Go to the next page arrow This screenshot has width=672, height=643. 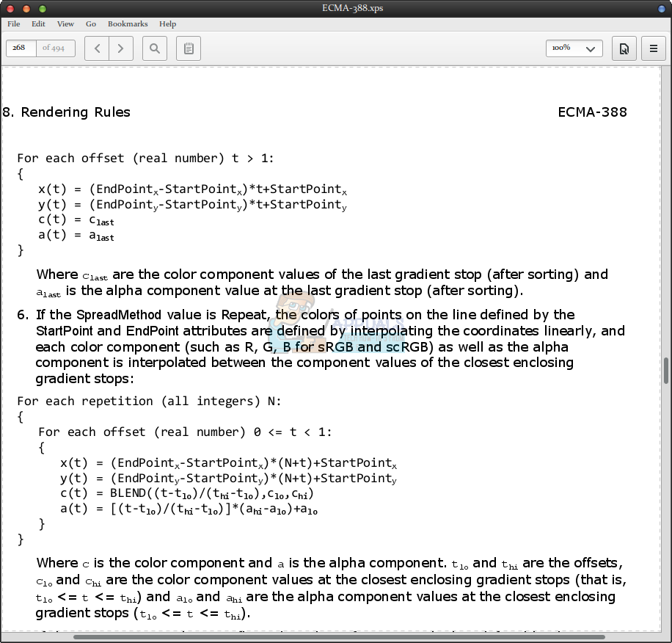121,48
